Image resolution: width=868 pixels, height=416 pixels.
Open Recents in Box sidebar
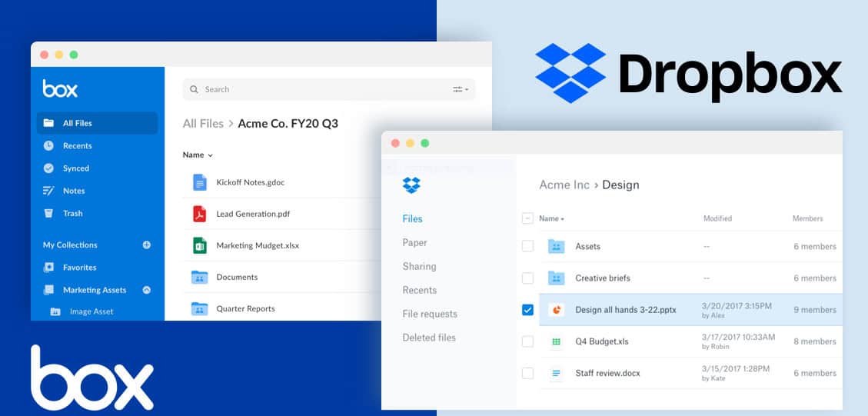coord(78,145)
